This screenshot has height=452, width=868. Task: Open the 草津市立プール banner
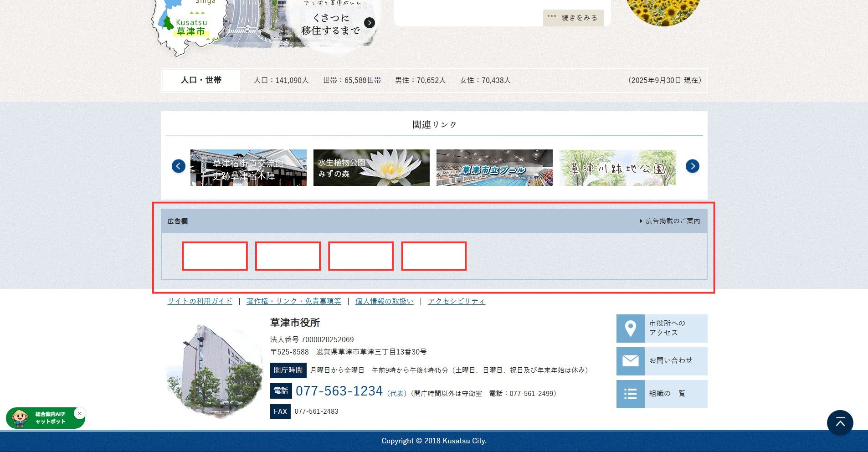tap(494, 168)
